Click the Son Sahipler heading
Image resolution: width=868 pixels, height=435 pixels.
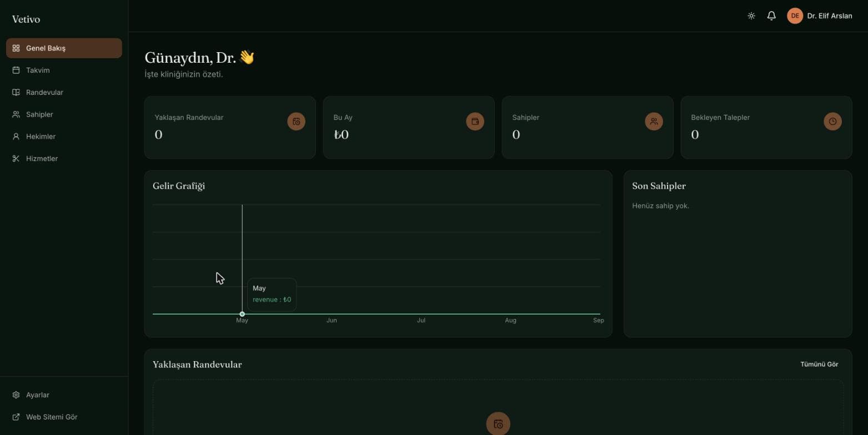coord(659,186)
